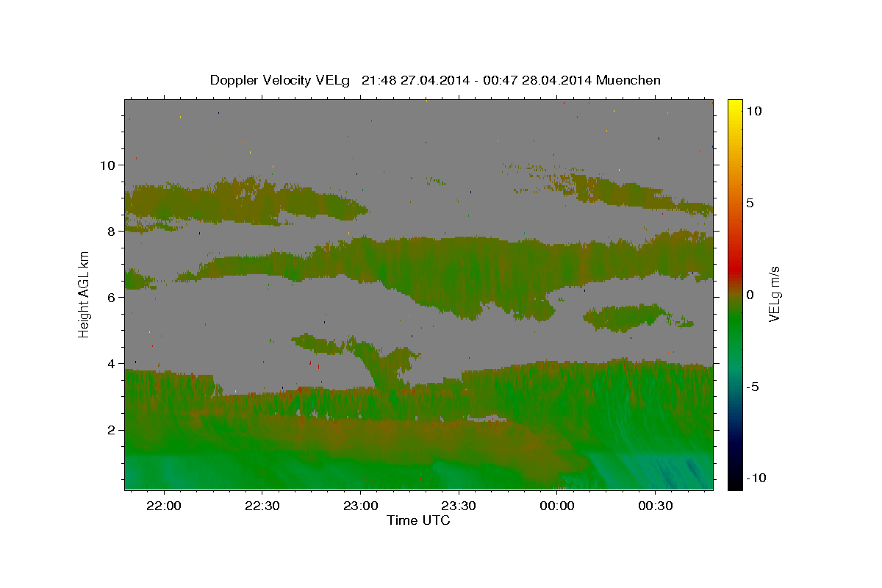Screen dimensions: 882x588
Task: Click the colorbar value 0 label
Action: (x=750, y=295)
